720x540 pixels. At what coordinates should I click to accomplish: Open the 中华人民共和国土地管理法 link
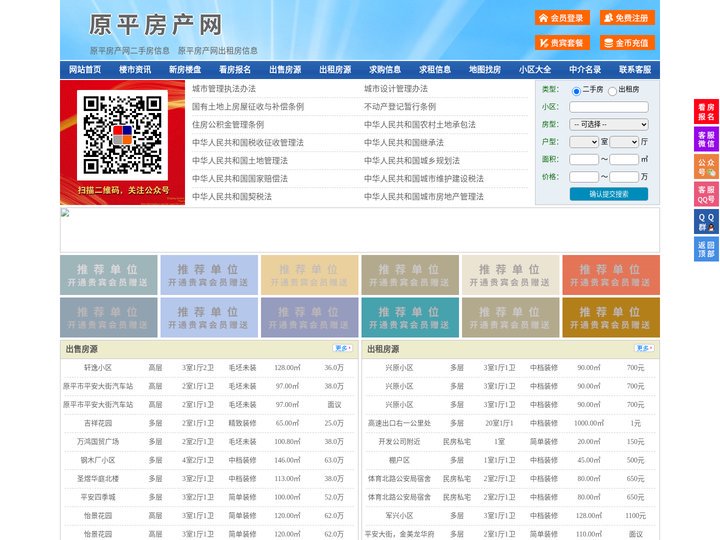(x=240, y=161)
